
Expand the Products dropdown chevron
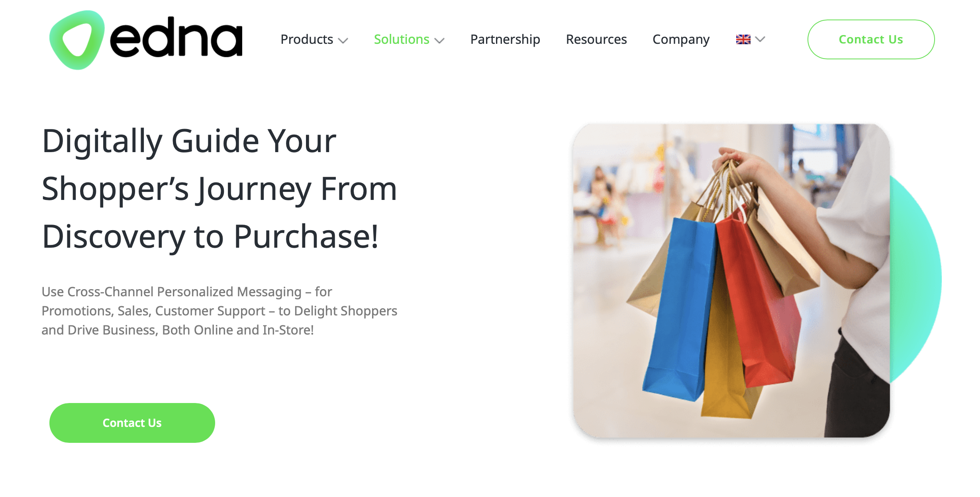click(x=343, y=40)
